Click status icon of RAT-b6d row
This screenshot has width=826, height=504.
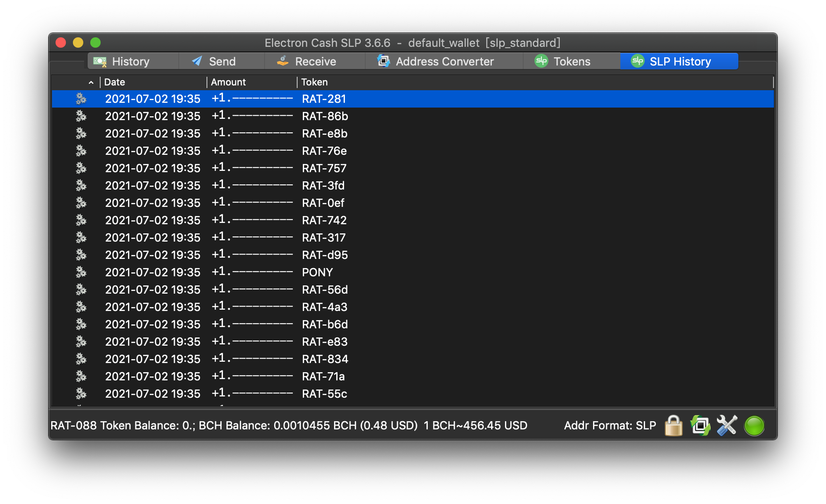(x=81, y=324)
